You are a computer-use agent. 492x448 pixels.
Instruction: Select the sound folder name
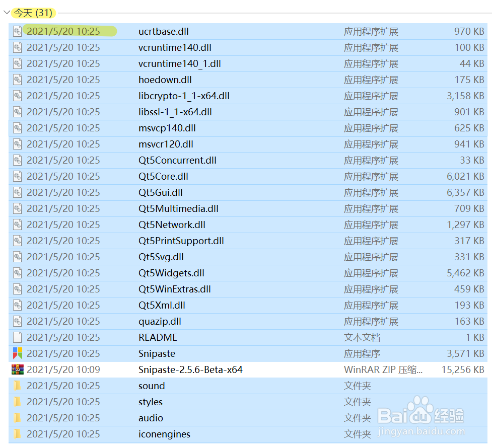tap(152, 386)
